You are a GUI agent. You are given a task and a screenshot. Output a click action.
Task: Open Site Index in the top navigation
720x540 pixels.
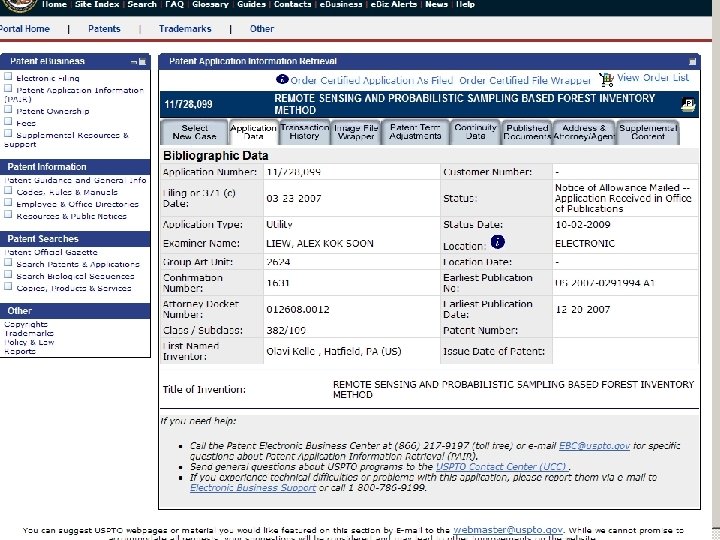pyautogui.click(x=97, y=5)
